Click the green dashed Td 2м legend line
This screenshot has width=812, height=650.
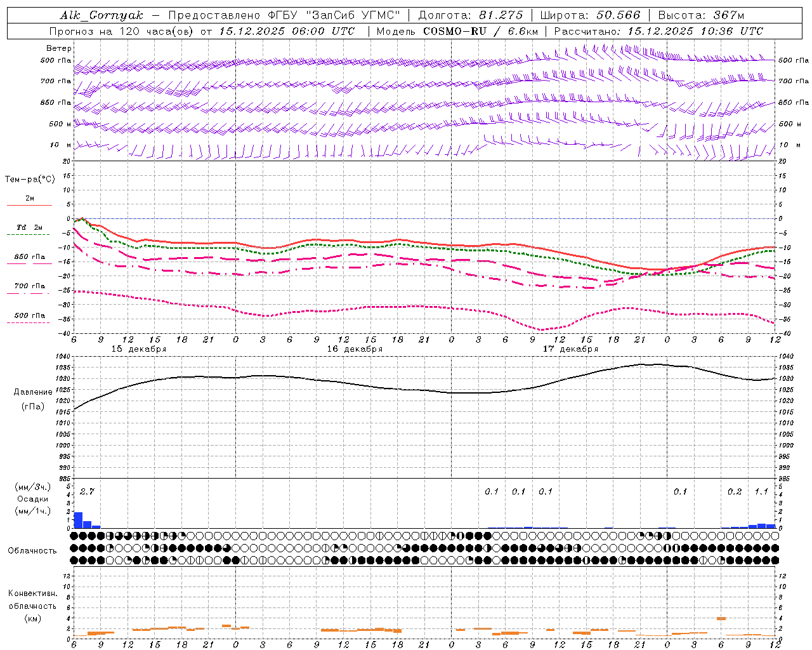[29, 235]
